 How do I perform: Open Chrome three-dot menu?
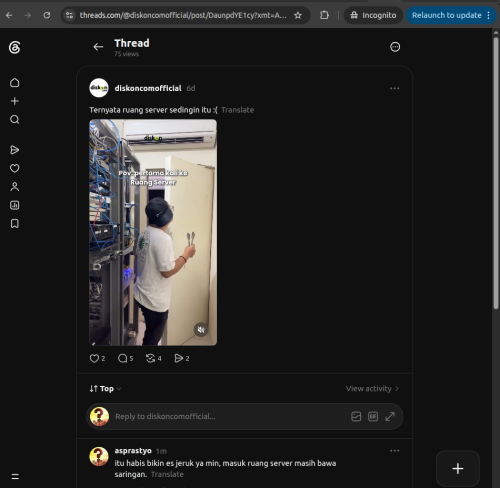point(489,15)
